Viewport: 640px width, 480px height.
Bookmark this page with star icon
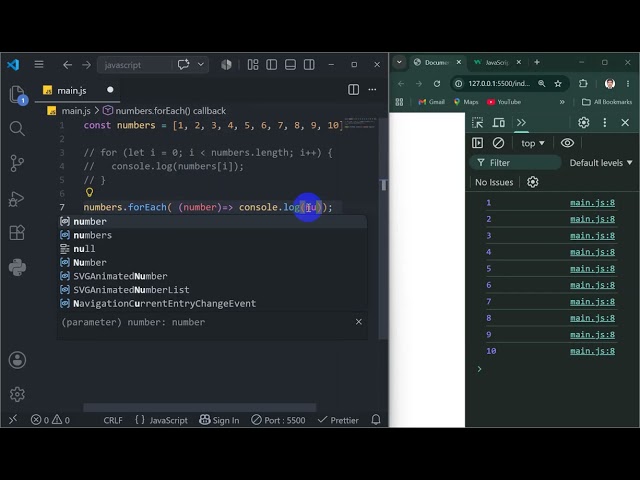pyautogui.click(x=558, y=84)
